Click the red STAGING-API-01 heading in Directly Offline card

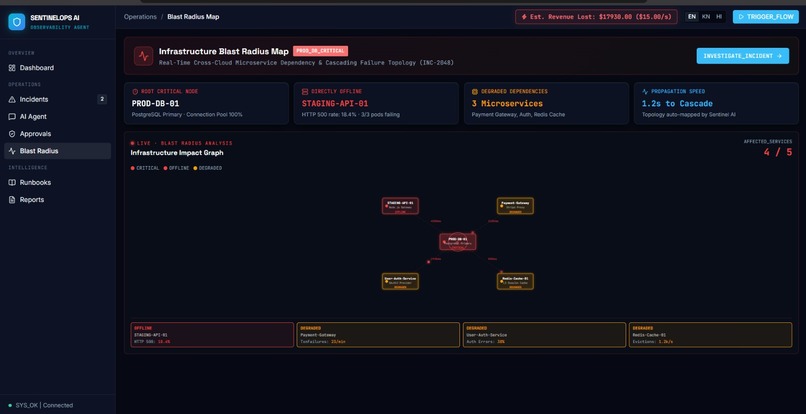pyautogui.click(x=334, y=103)
